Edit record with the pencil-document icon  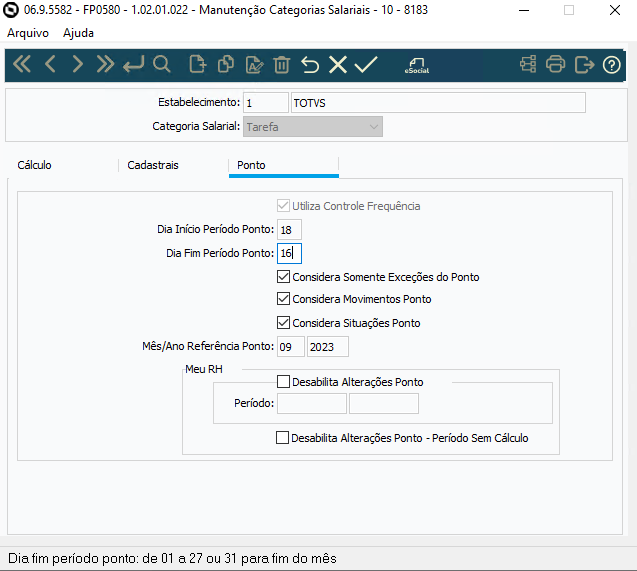[x=254, y=65]
